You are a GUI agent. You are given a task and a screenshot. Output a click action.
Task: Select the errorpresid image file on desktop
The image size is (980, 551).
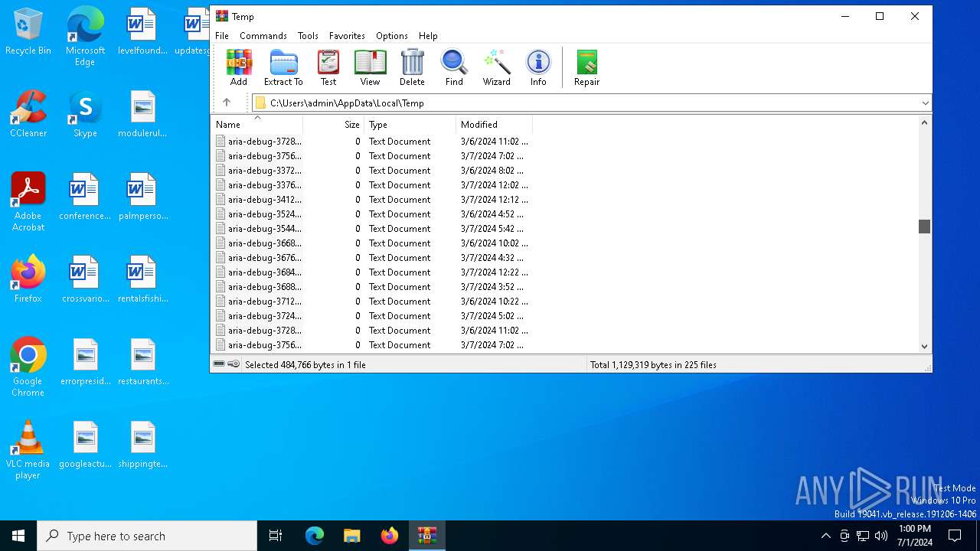(85, 362)
